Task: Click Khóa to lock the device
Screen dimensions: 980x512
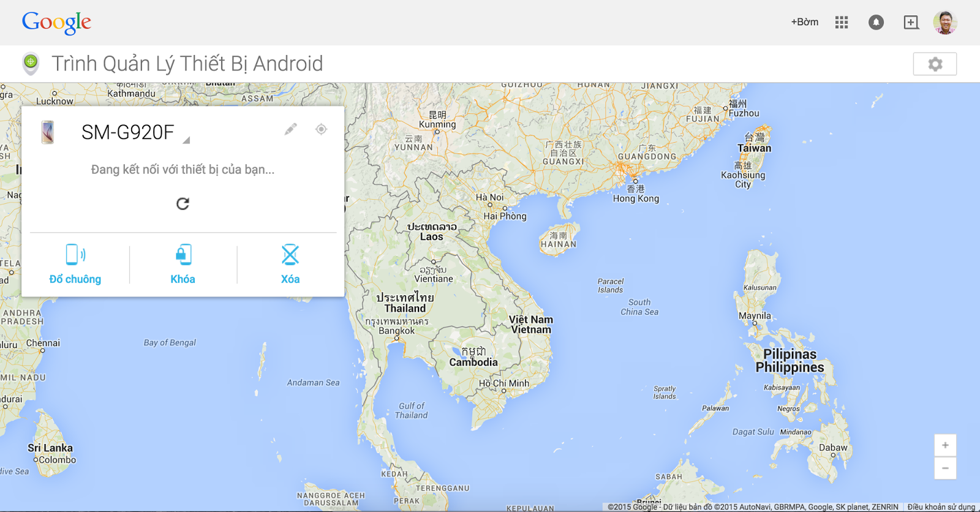Action: [183, 265]
